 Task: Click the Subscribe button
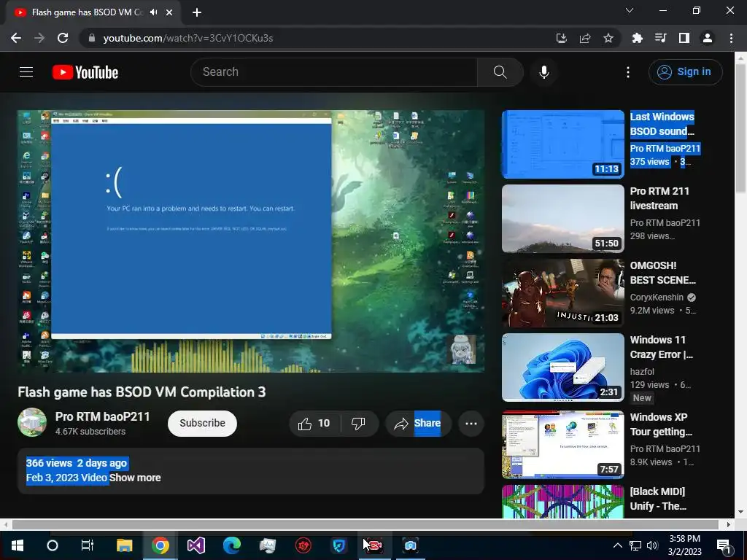(x=202, y=424)
